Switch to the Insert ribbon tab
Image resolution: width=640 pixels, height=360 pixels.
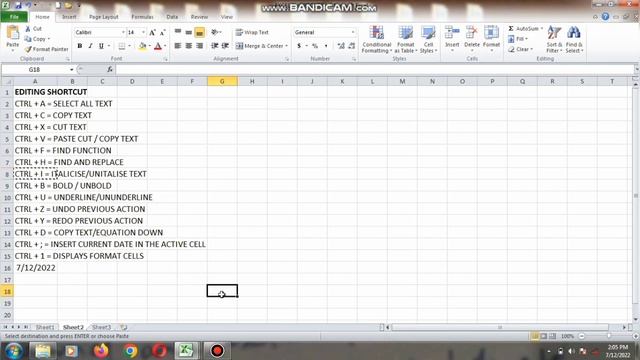69,17
